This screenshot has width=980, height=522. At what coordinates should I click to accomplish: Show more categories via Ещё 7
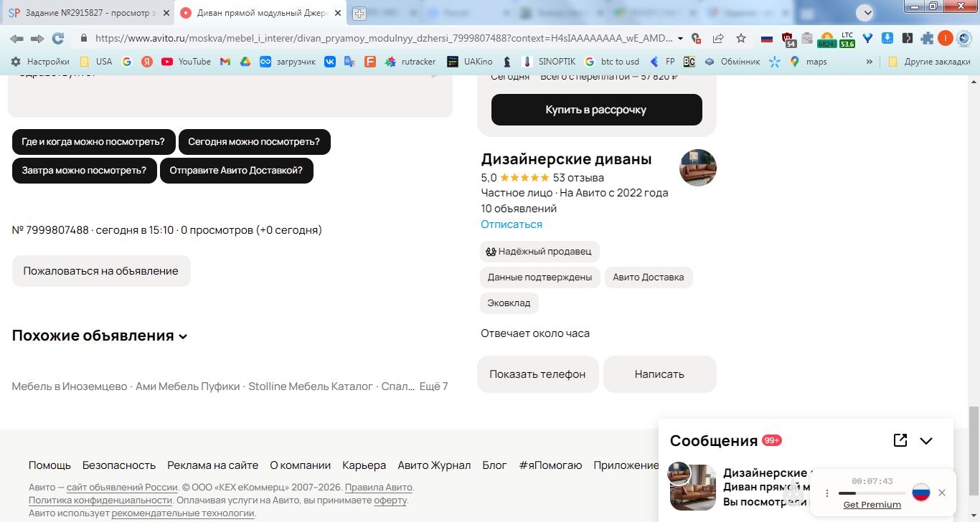pyautogui.click(x=433, y=386)
